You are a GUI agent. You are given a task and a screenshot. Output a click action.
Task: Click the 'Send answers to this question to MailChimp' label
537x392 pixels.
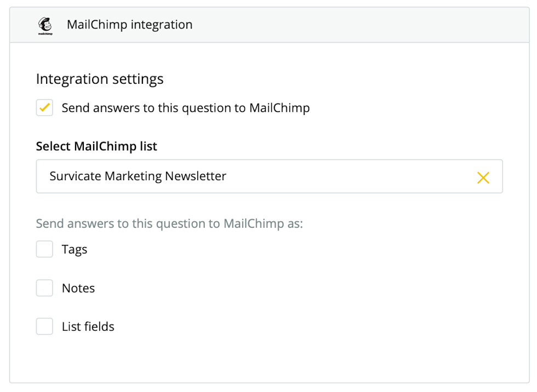186,108
